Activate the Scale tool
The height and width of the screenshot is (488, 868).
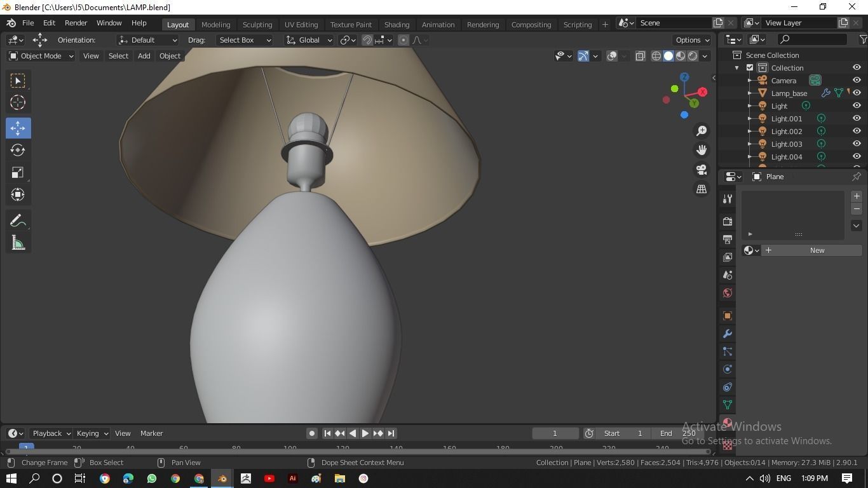point(18,172)
